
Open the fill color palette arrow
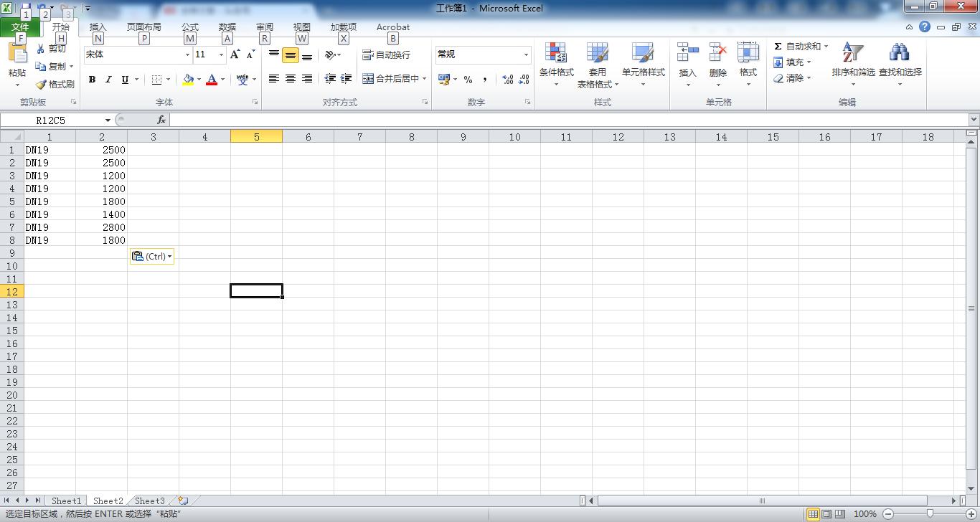pyautogui.click(x=199, y=80)
